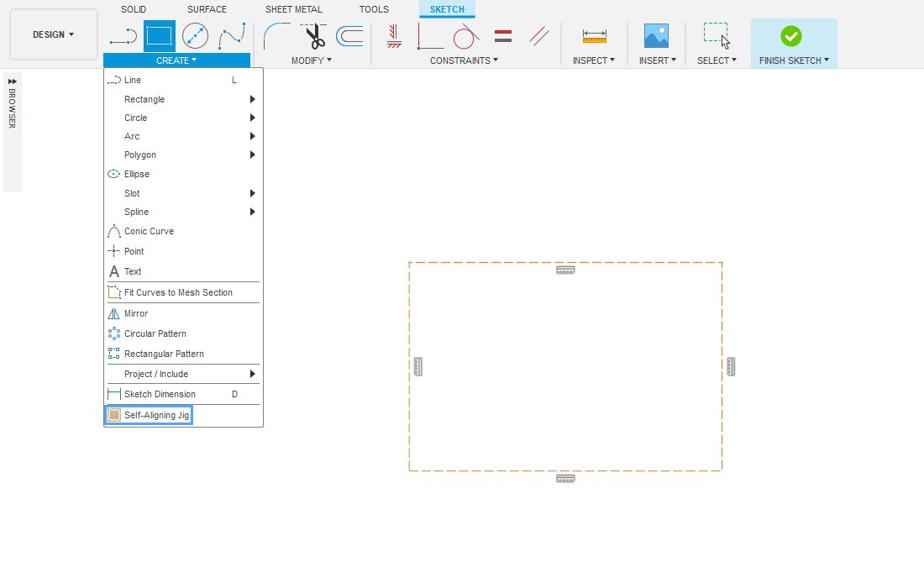Pick the Spline curve toolbar icon
This screenshot has height=588, width=924.
point(232,36)
